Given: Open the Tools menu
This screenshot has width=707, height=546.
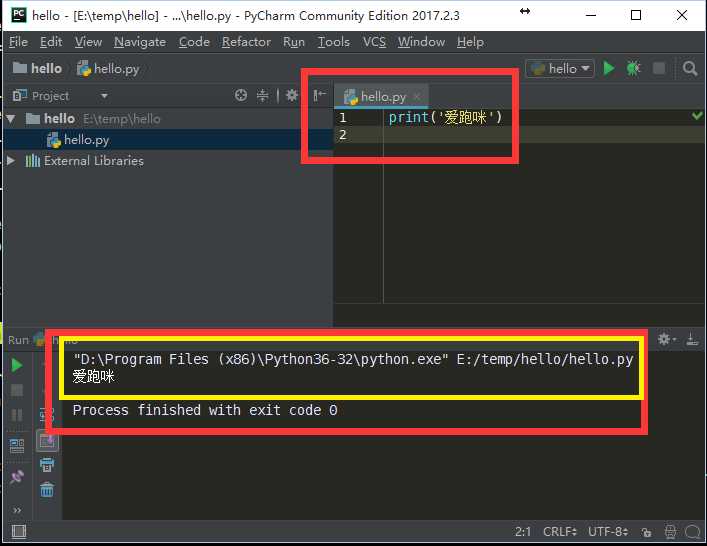Looking at the screenshot, I should (x=334, y=42).
